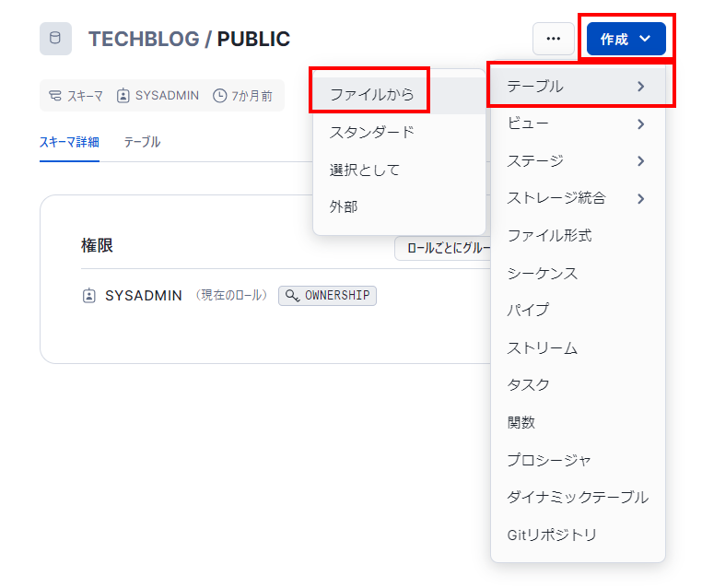Image resolution: width=702 pixels, height=588 pixels.
Task: Click the ロールごとにグループ button
Action: tap(442, 249)
